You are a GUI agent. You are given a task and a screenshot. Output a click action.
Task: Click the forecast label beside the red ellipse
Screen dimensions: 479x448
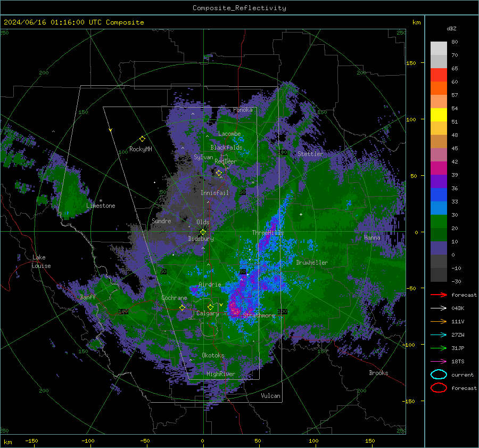464,388
